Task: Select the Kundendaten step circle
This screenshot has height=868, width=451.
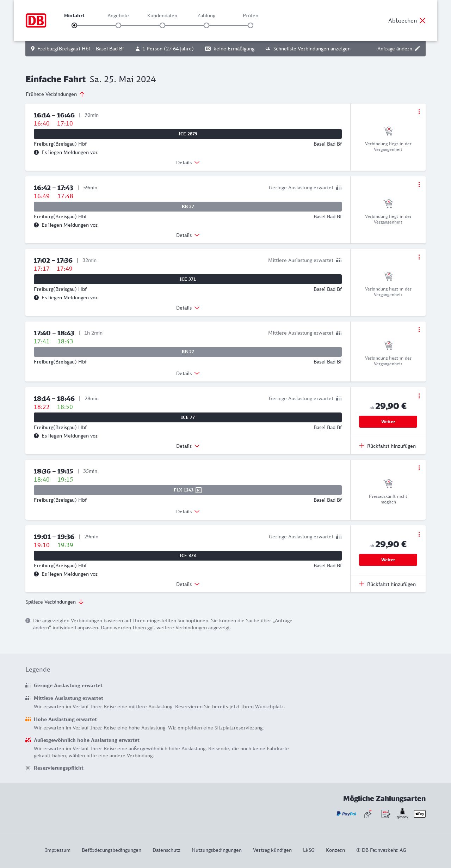Action: click(x=162, y=25)
